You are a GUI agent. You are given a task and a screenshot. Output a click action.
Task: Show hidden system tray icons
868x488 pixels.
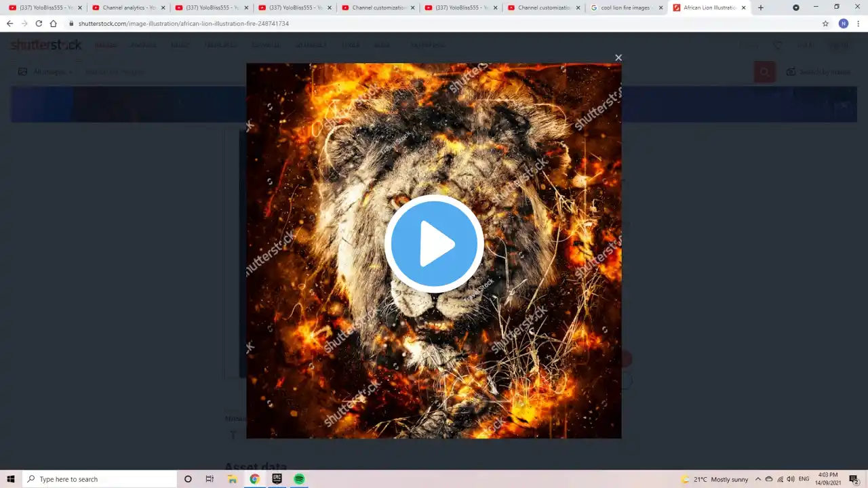758,479
